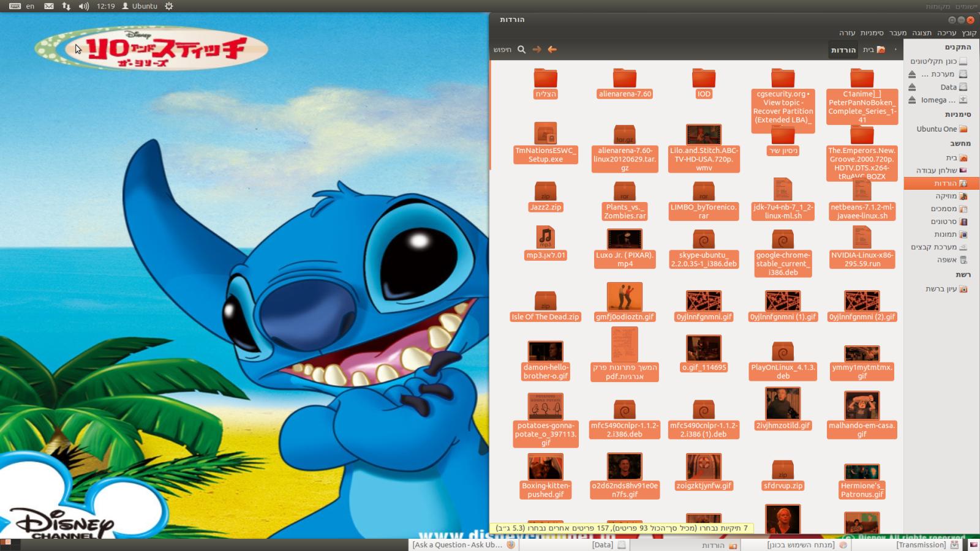
Task: Click the back arrow in file manager toolbar
Action: (x=552, y=50)
